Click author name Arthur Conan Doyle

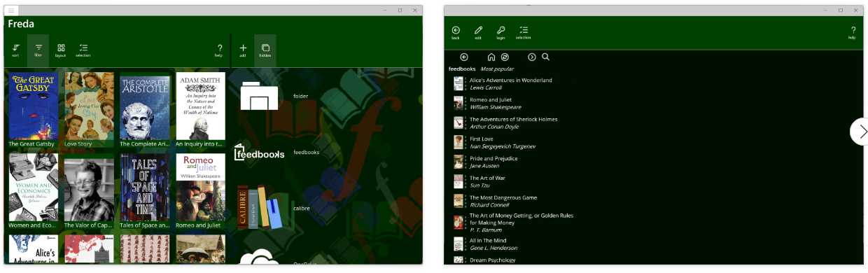coord(494,127)
